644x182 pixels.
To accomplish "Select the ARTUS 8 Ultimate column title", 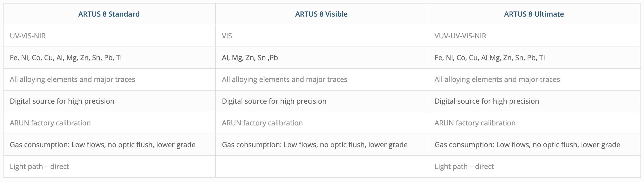I will point(534,14).
